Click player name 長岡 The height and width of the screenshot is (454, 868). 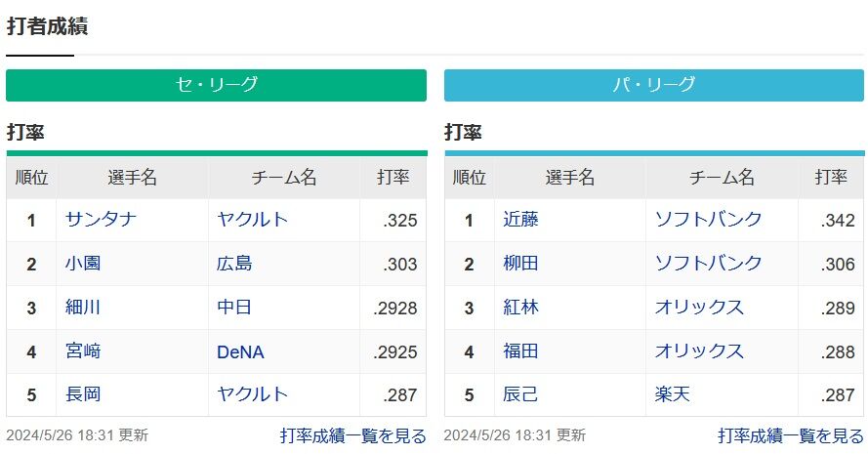83,394
